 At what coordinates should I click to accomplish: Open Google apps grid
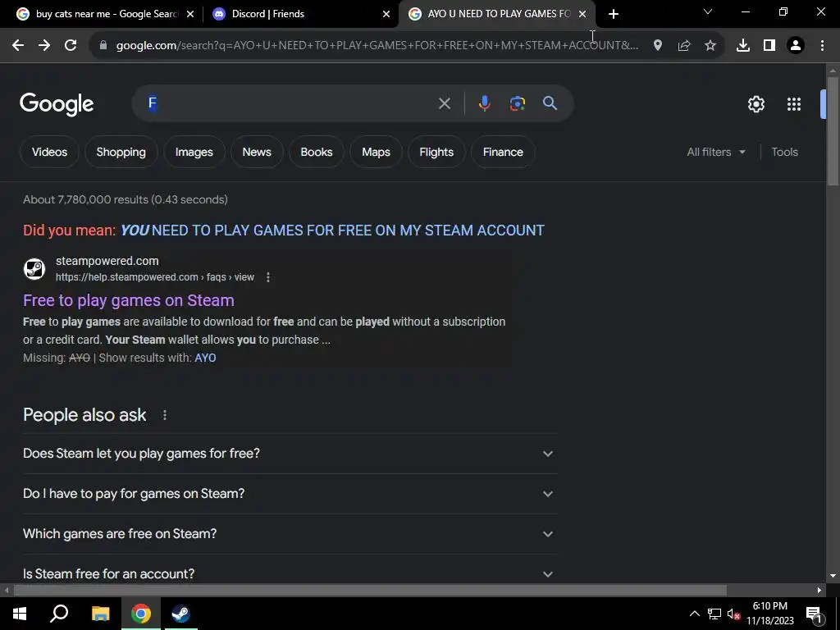794,104
